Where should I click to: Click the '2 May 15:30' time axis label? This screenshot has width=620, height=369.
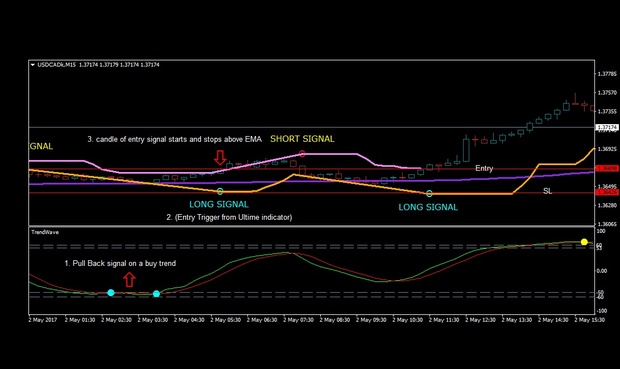tap(589, 320)
